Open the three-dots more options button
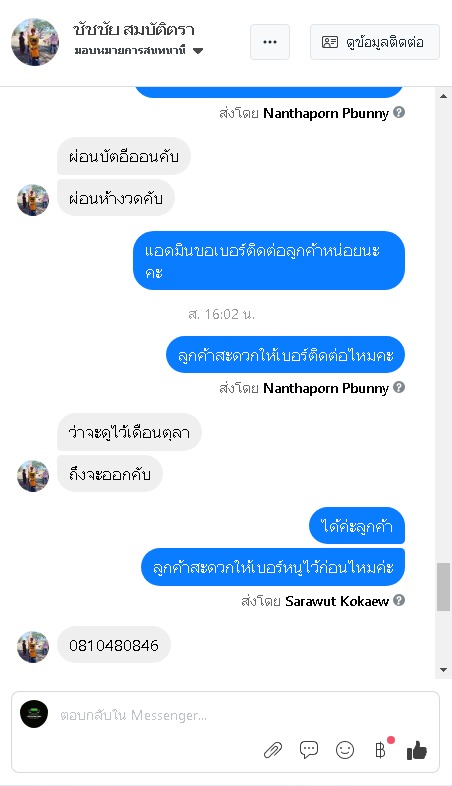This screenshot has width=452, height=786. pos(270,42)
